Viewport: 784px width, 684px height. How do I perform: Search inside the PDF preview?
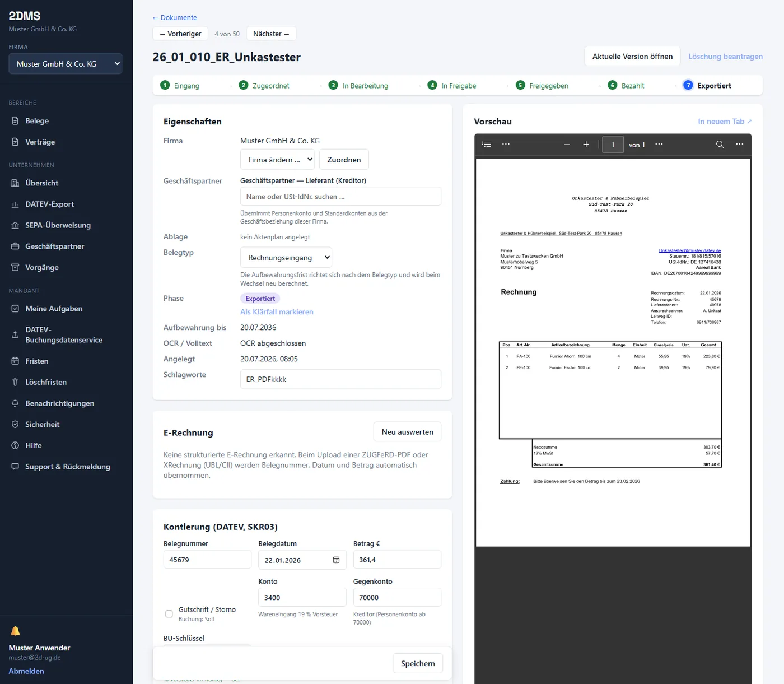[720, 145]
